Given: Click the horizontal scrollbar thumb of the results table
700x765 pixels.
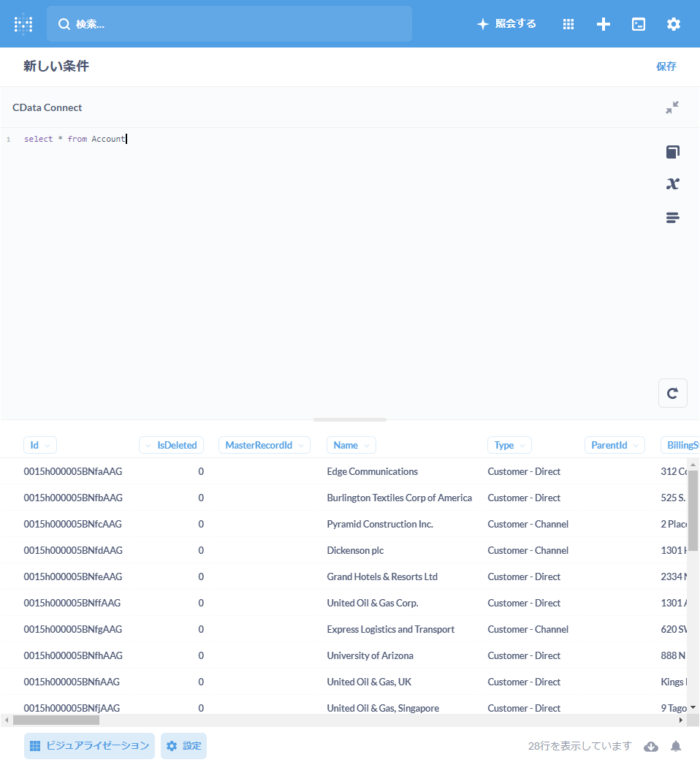Looking at the screenshot, I should tap(56, 720).
